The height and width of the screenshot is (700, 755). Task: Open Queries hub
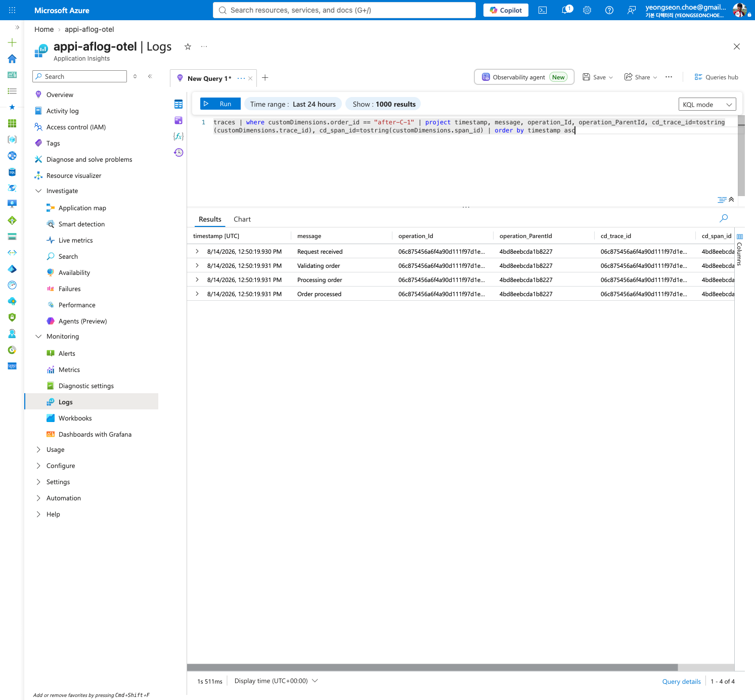coord(717,77)
